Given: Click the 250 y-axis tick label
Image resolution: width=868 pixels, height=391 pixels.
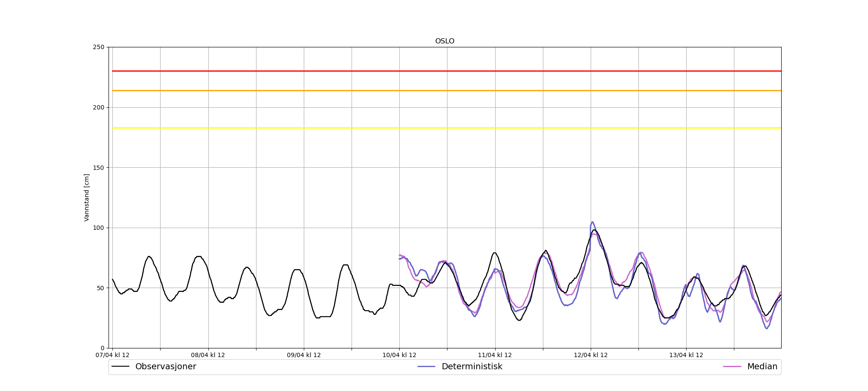Looking at the screenshot, I should click(x=99, y=47).
